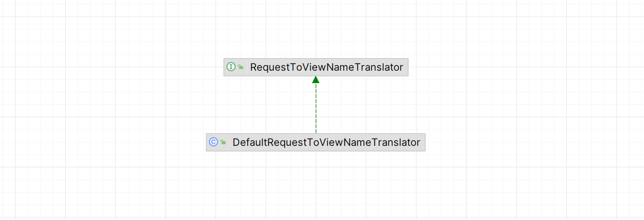Click the visibility lock icon on DefaultRequestToViewNameTranslator
The image size is (644, 220).
coord(223,142)
